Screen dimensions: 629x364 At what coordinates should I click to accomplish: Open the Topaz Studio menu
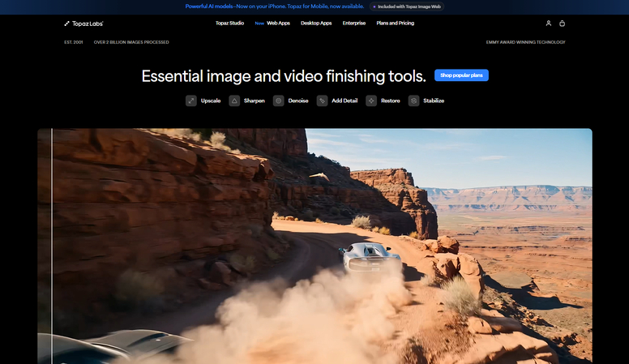tap(229, 24)
